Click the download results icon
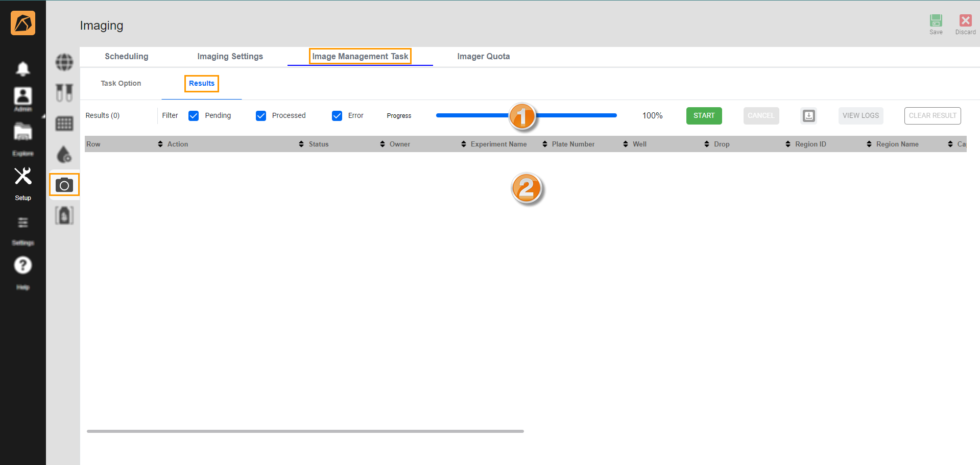The height and width of the screenshot is (465, 980). [808, 116]
